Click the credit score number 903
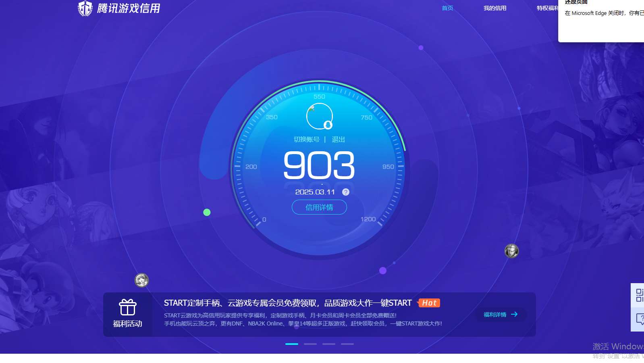This screenshot has height=363, width=644. [x=319, y=165]
